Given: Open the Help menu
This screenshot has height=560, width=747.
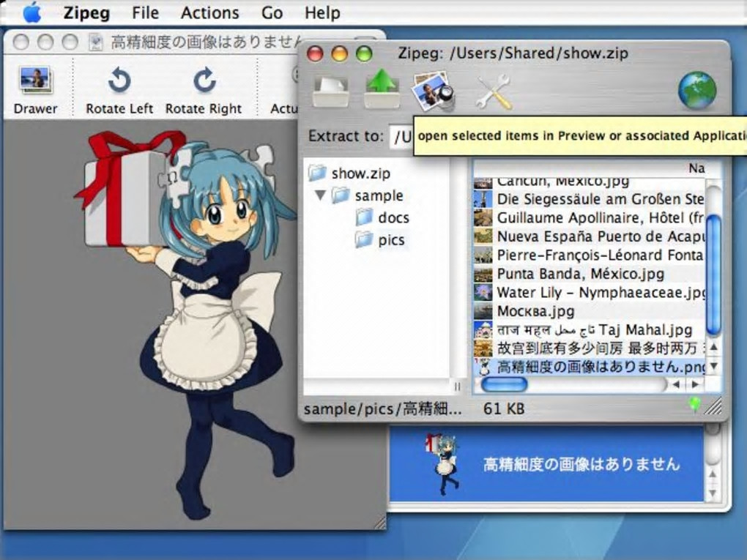Looking at the screenshot, I should tap(322, 12).
